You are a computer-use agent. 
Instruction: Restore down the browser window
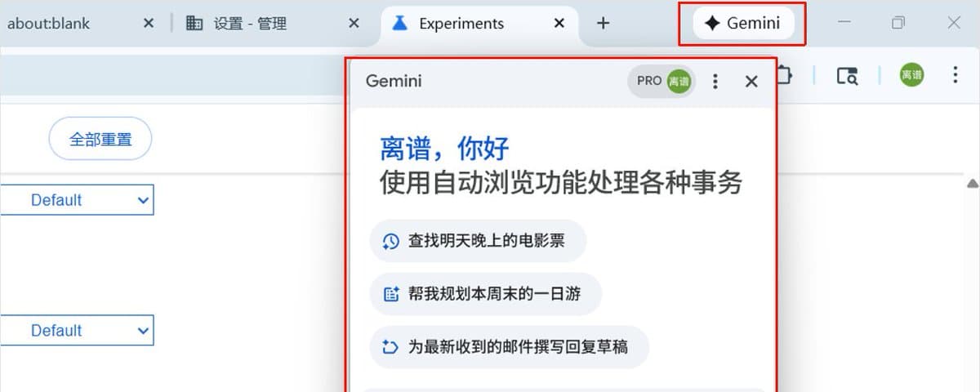898,23
